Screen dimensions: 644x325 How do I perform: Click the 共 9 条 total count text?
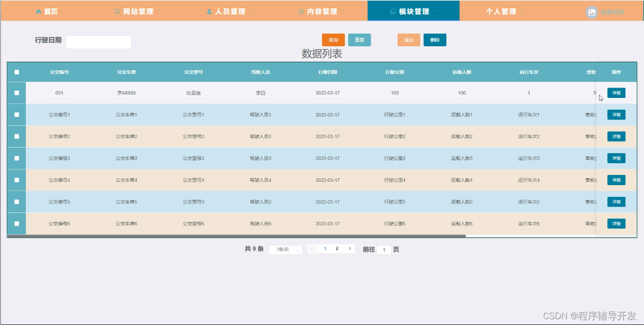(254, 249)
